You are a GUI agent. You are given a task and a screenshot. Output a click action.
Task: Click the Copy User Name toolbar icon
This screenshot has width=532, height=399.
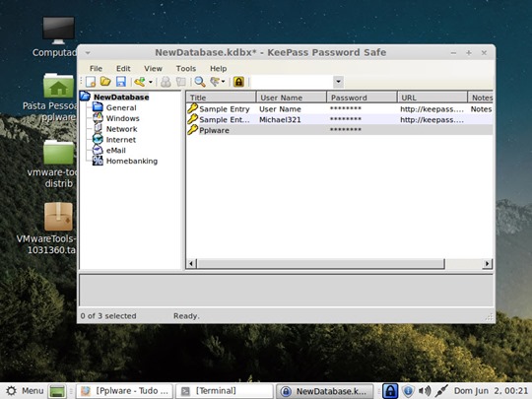click(166, 82)
